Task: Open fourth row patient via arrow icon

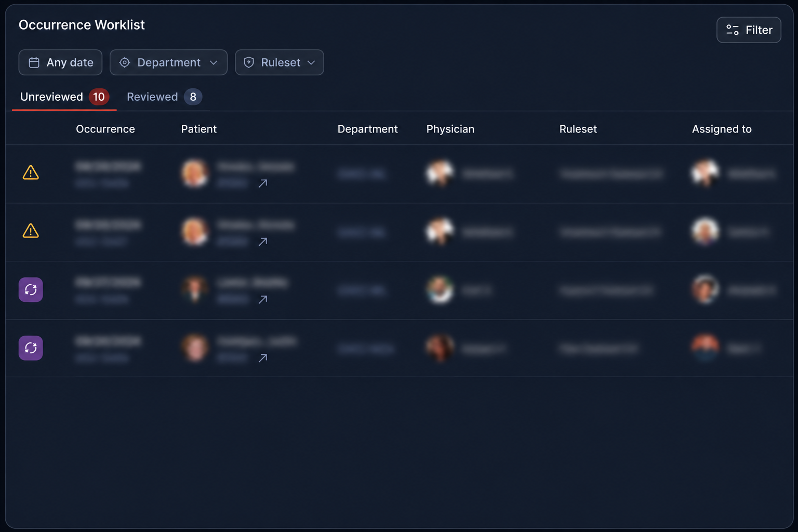Action: [x=263, y=357]
